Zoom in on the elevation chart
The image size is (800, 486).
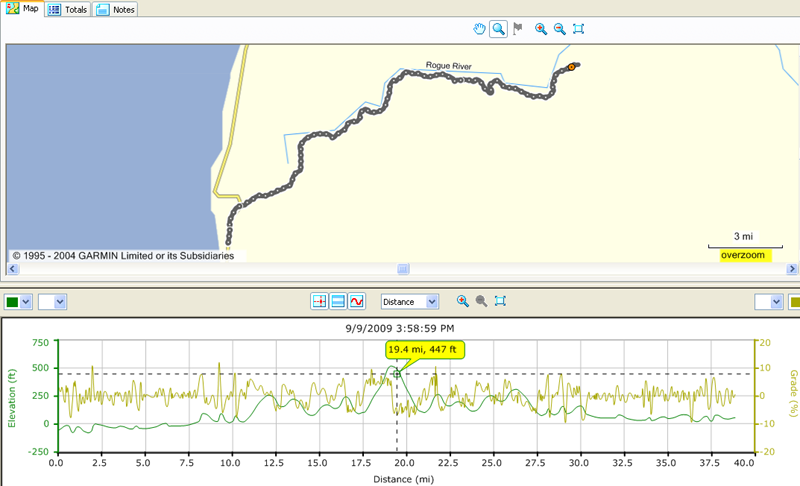tap(463, 301)
